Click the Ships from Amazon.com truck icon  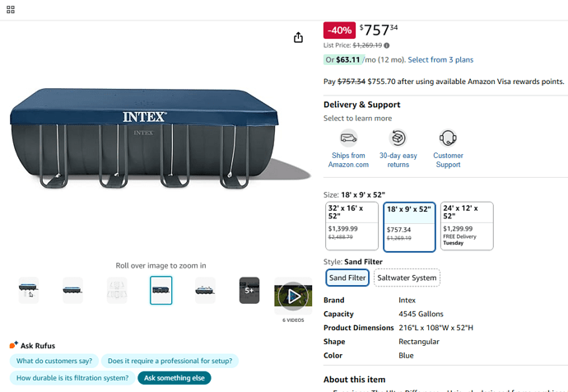click(348, 138)
